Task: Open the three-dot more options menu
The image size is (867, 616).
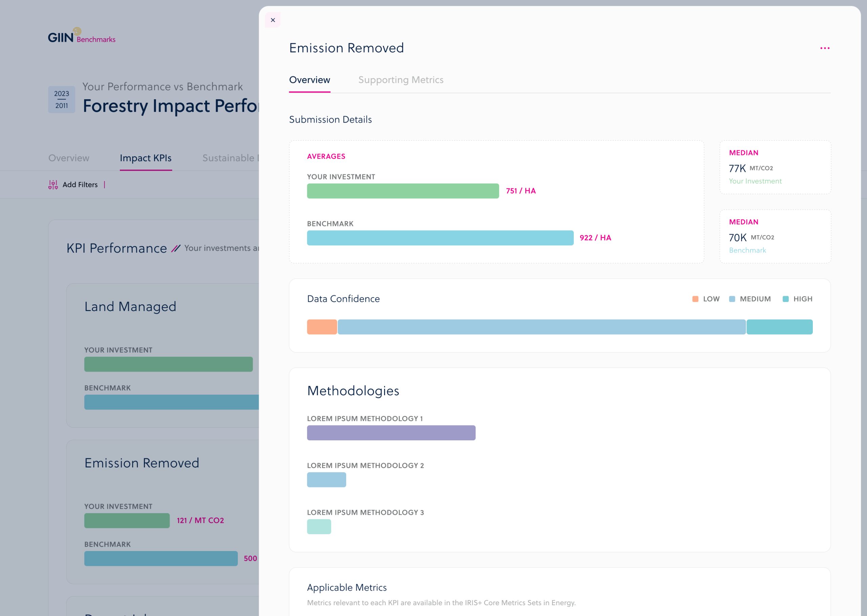Action: pos(825,48)
